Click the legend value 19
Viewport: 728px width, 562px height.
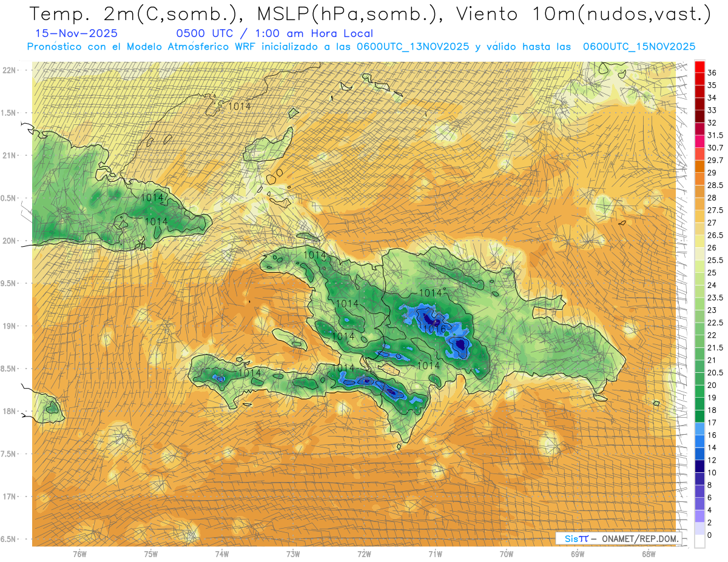coord(712,397)
